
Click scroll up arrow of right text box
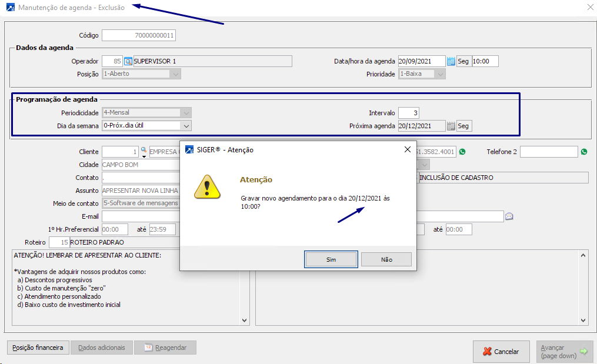point(583,255)
